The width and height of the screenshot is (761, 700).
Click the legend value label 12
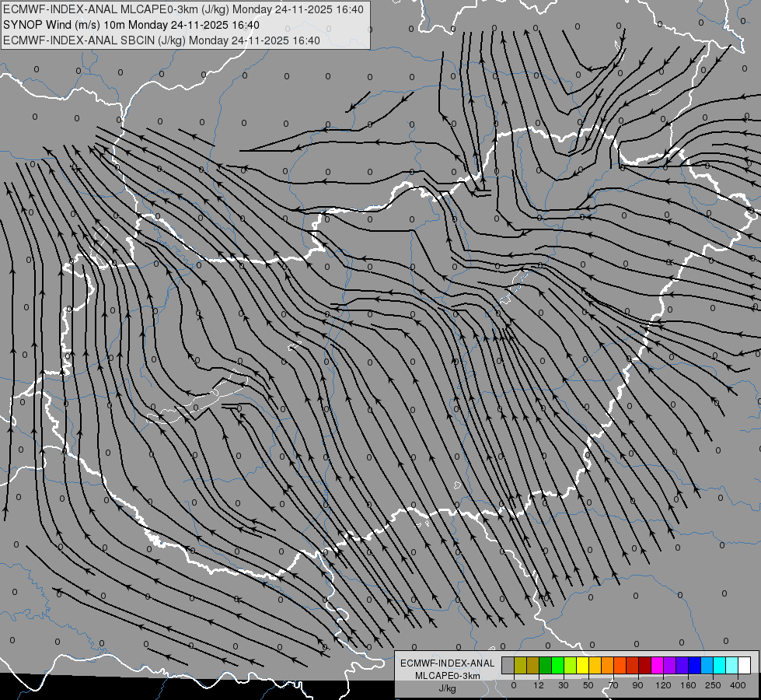(539, 685)
